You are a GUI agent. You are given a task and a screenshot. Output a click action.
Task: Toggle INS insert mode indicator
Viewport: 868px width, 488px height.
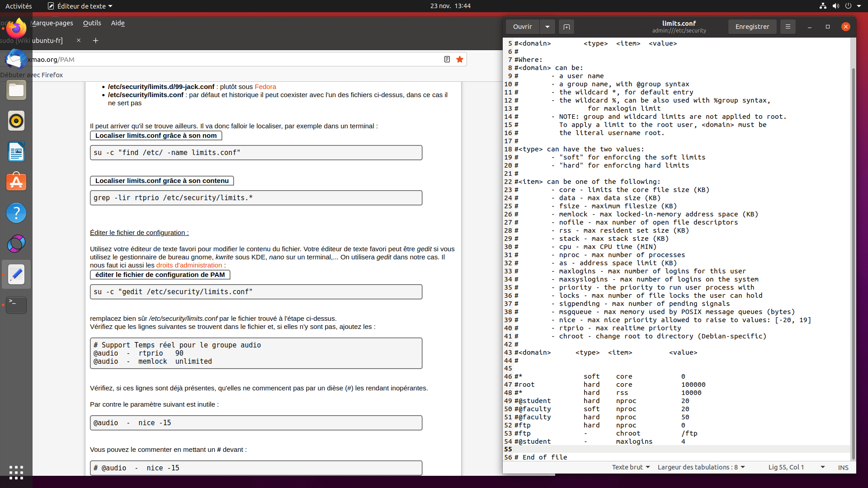(x=843, y=467)
